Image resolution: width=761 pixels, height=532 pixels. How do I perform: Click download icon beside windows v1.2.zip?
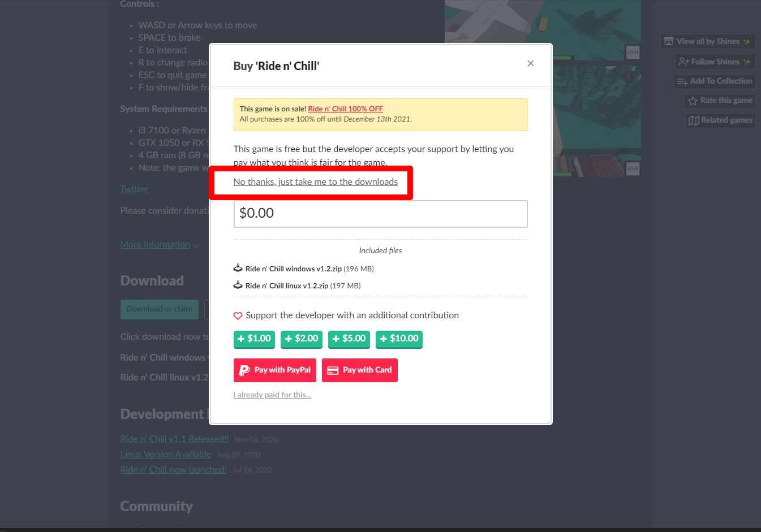click(x=238, y=268)
